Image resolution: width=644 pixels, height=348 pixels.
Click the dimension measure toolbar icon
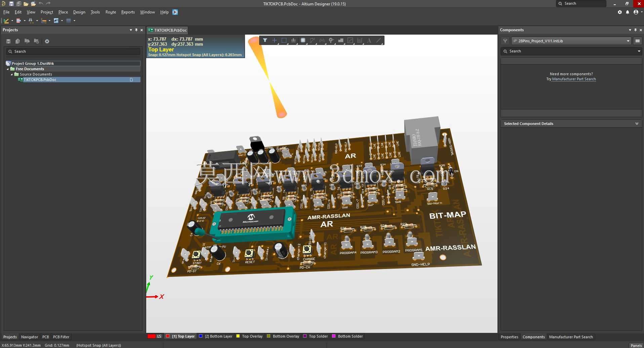click(44, 21)
